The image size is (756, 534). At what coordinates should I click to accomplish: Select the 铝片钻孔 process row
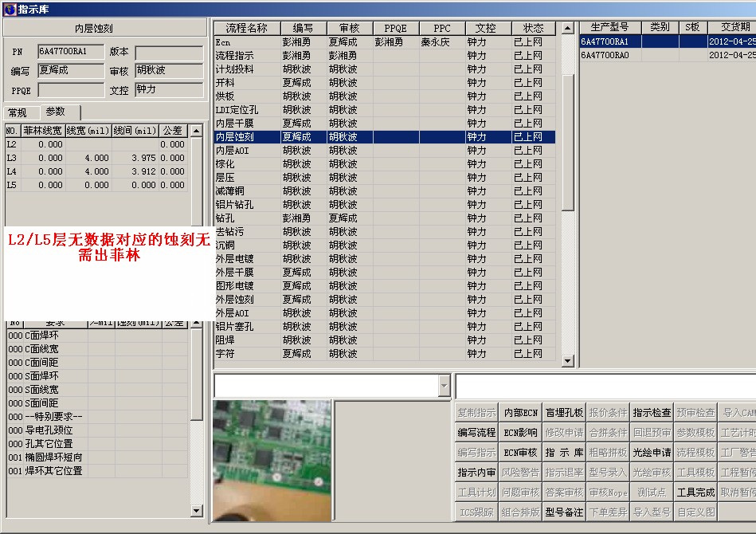385,205
